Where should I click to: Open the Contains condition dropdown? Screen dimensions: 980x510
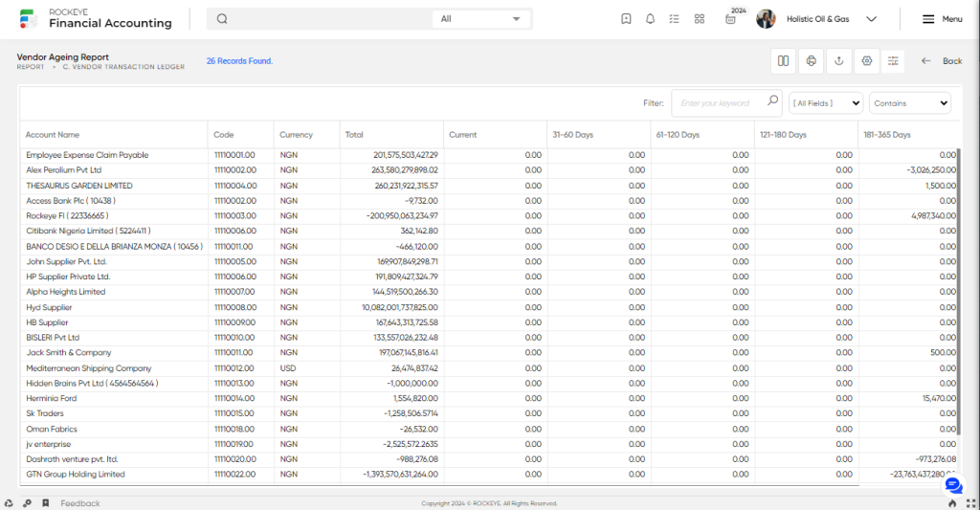[910, 103]
